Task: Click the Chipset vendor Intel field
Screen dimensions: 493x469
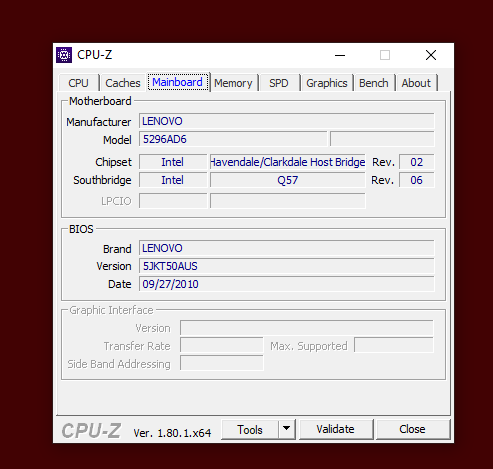Action: pyautogui.click(x=173, y=162)
